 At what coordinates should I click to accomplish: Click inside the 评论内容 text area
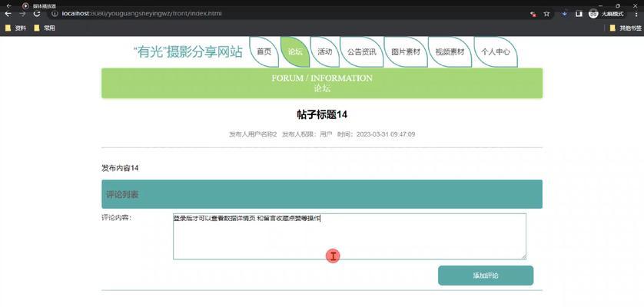point(350,236)
